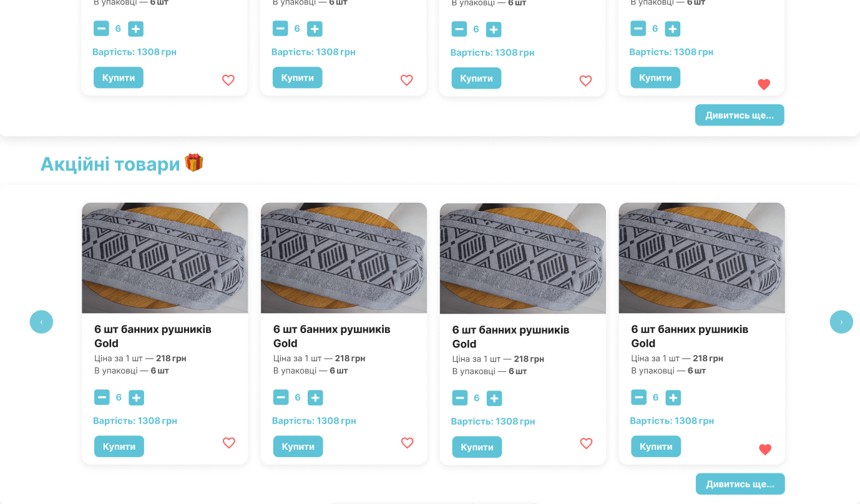Open fourth card title '6 шт банних рушників Gold'
This screenshot has height=504, width=860.
(x=690, y=336)
